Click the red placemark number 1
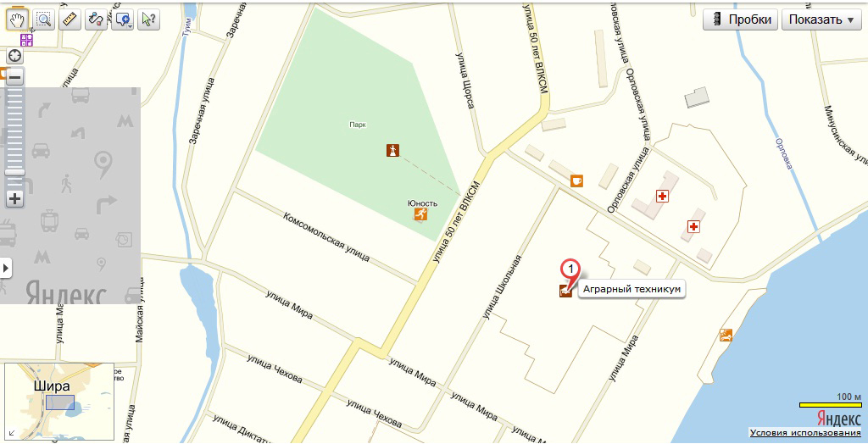Screen dimensions: 868x444 570,270
